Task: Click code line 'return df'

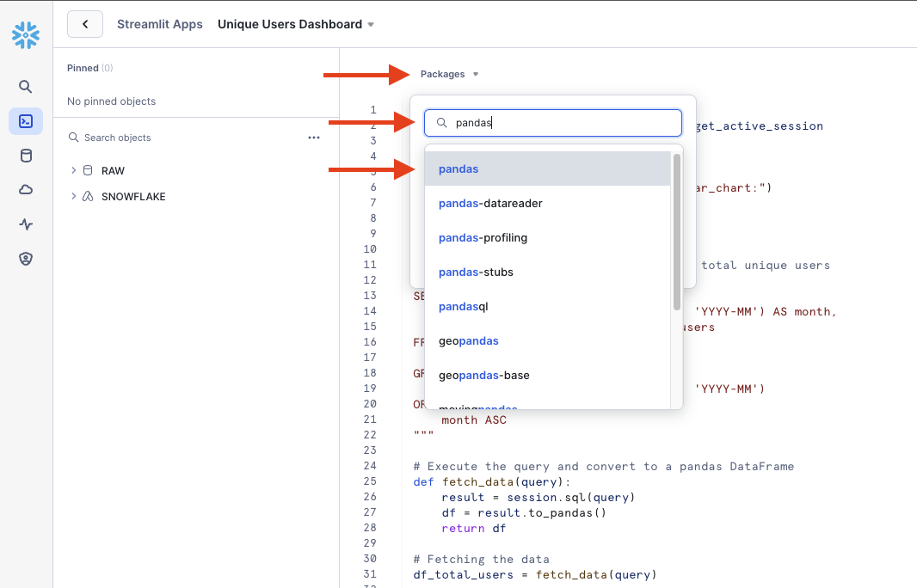Action: 474,529
